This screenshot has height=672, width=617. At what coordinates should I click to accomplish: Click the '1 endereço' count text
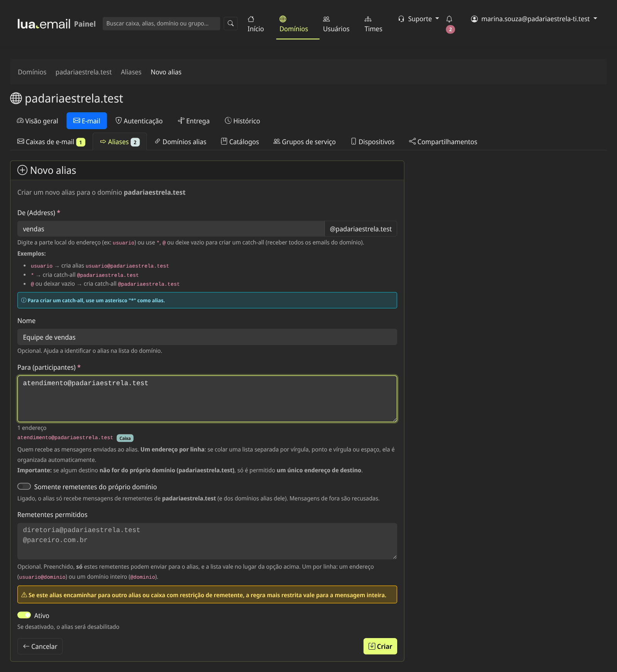pos(32,428)
